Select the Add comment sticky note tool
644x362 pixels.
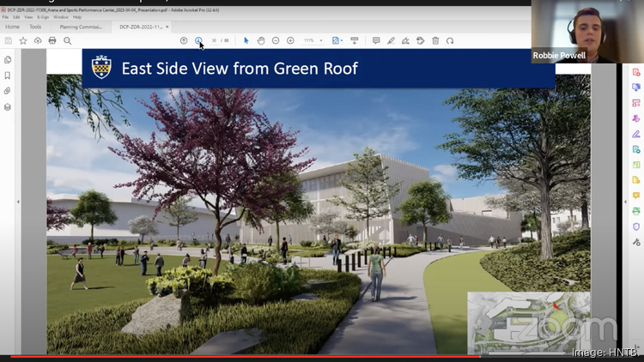click(x=376, y=40)
